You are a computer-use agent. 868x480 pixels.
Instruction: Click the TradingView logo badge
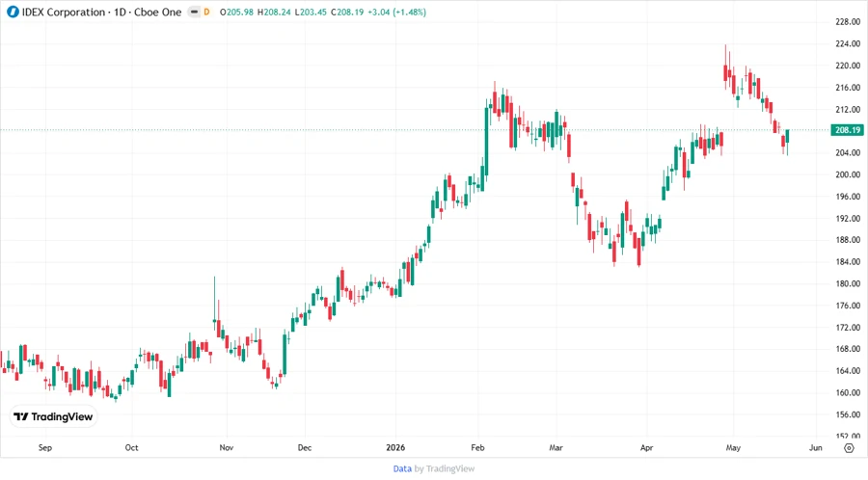53,417
